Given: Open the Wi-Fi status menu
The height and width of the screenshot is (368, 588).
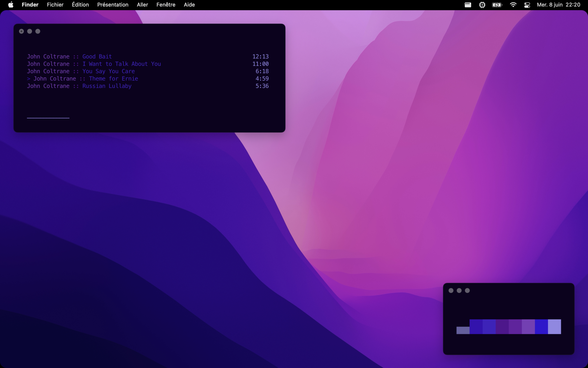Looking at the screenshot, I should (x=513, y=5).
